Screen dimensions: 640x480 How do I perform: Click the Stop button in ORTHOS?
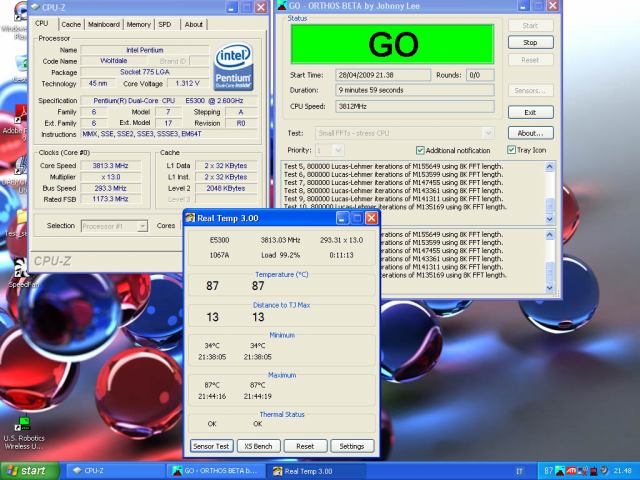[531, 42]
